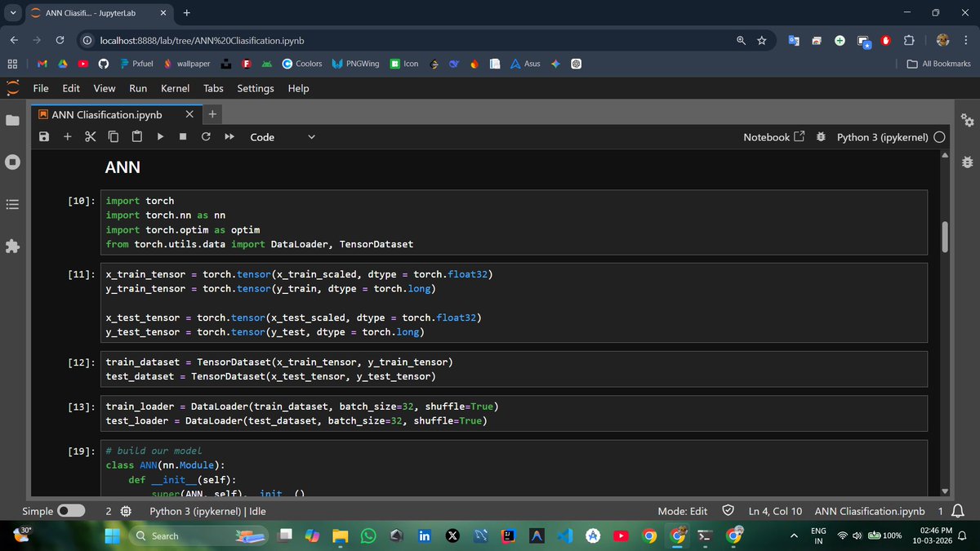The image size is (980, 551).
Task: Open the PNGWing bookmark
Action: pos(355,64)
